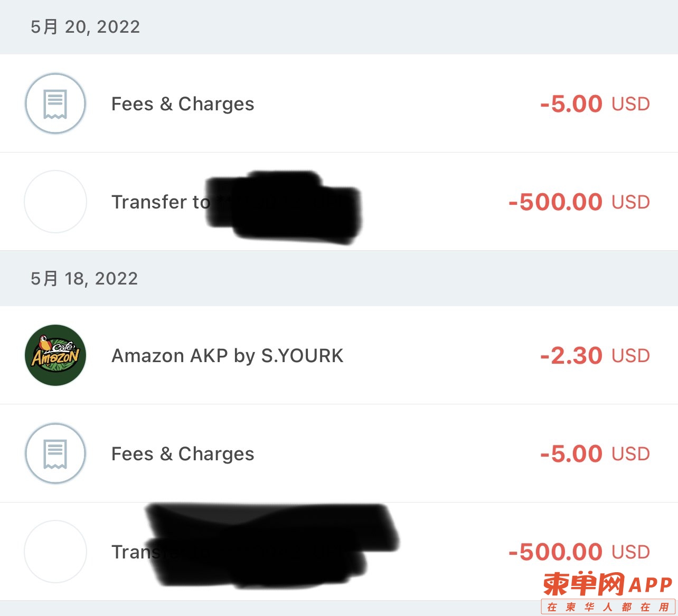678x616 pixels.
Task: Open the May 18 Fees & Charges entry
Action: [x=339, y=453]
